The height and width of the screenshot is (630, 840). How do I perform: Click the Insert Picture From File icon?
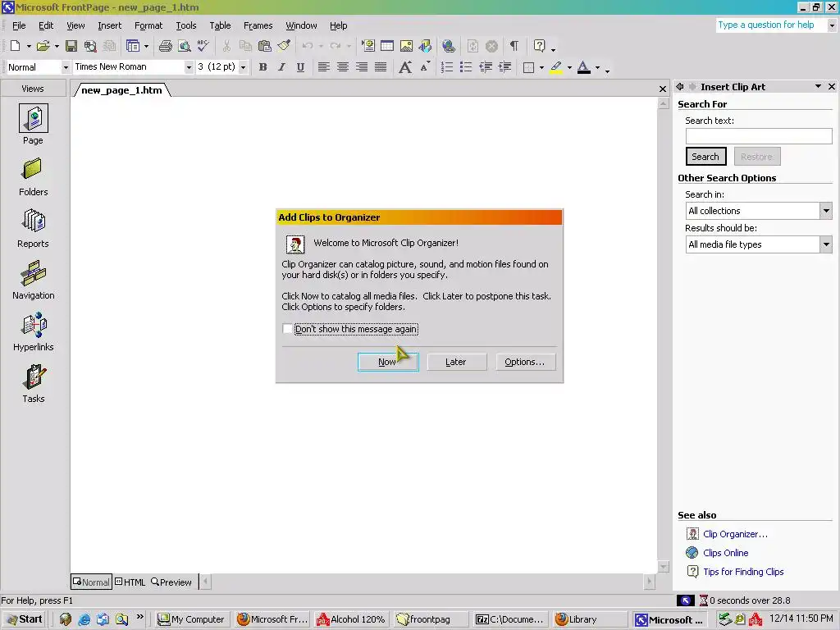(406, 46)
